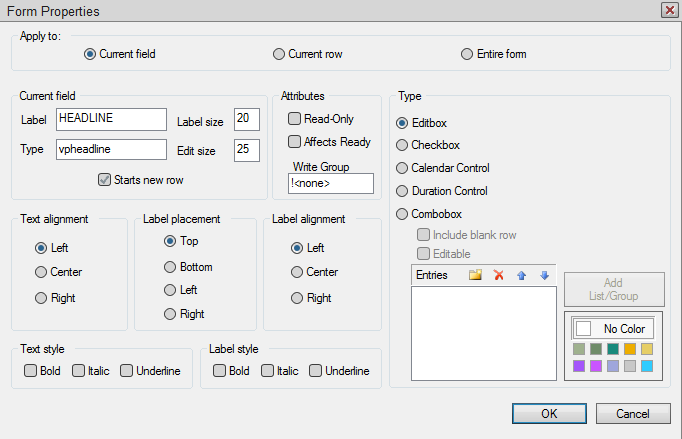Select the orange color swatch

(630, 349)
